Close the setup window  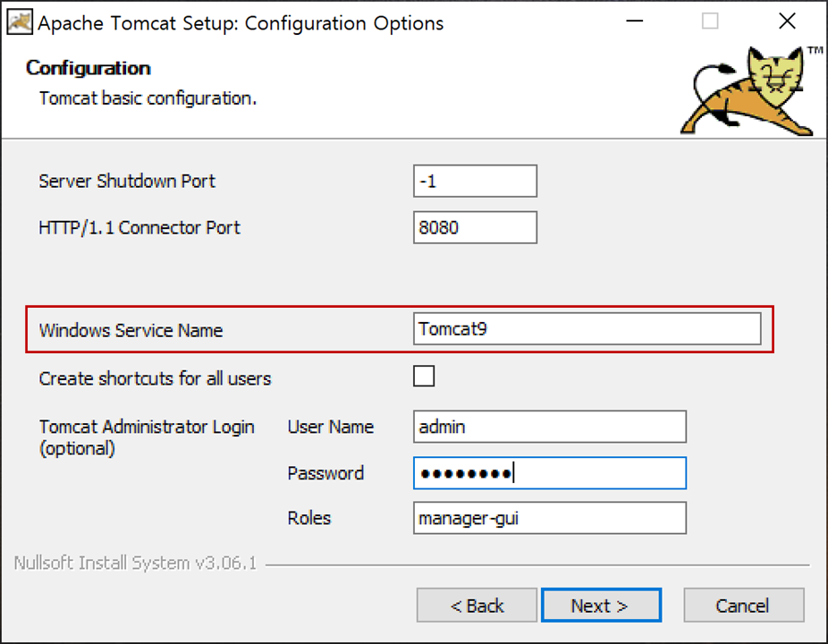[787, 21]
